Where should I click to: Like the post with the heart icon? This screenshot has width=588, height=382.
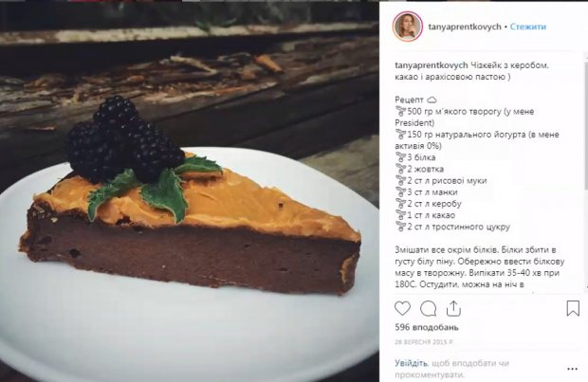click(402, 308)
